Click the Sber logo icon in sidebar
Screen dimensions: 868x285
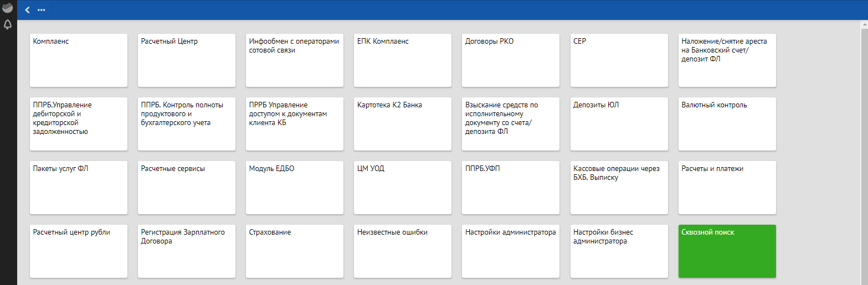pos(8,8)
